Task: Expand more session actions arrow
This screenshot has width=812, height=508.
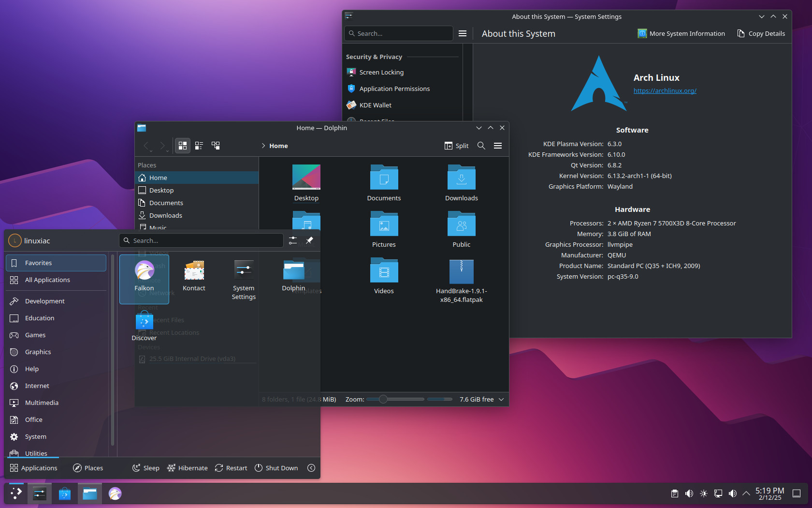Action: pos(311,468)
